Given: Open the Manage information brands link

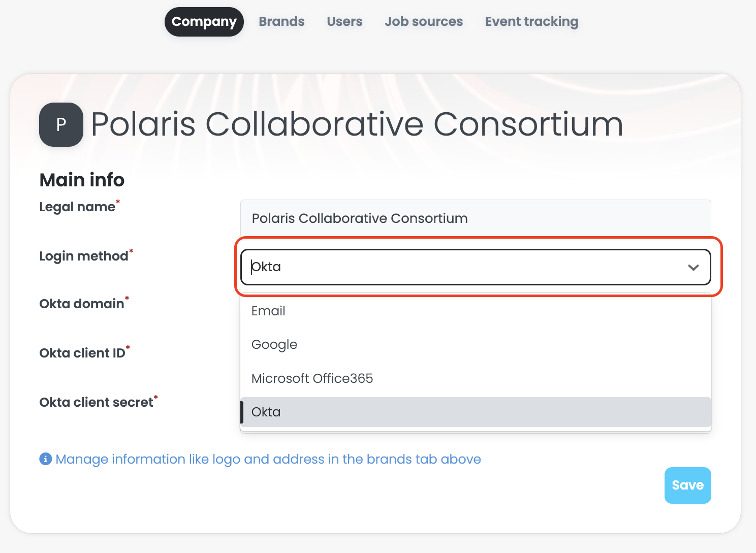Looking at the screenshot, I should [x=268, y=459].
